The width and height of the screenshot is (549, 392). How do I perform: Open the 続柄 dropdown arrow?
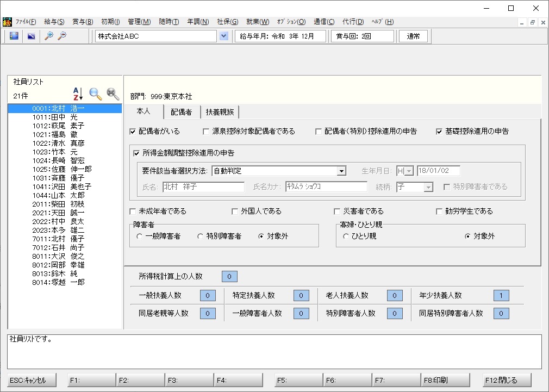point(428,187)
